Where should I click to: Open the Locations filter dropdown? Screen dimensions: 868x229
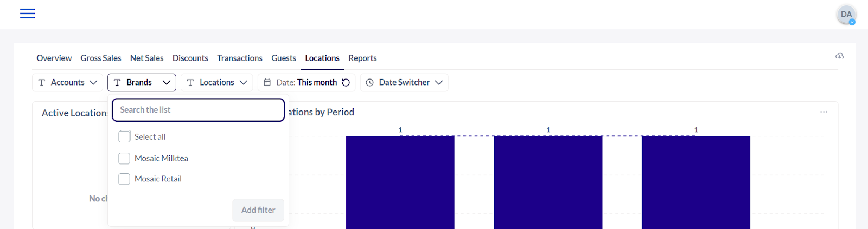pyautogui.click(x=216, y=82)
